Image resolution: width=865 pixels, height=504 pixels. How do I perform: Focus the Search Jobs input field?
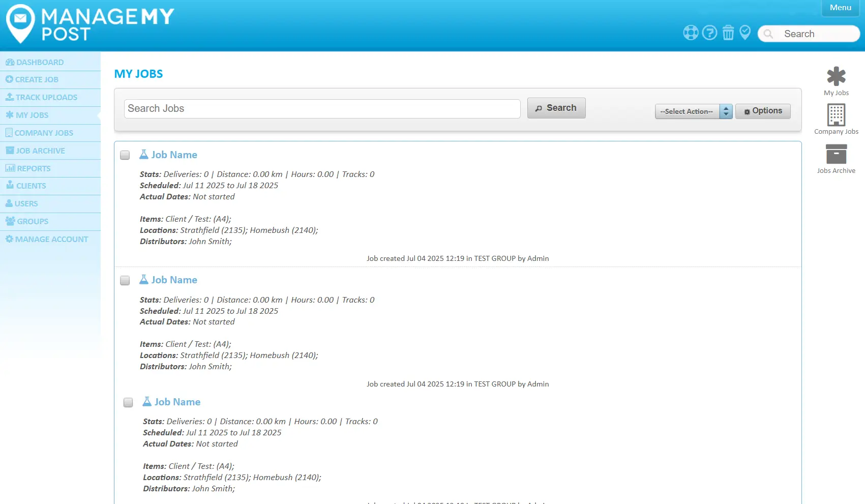(322, 109)
